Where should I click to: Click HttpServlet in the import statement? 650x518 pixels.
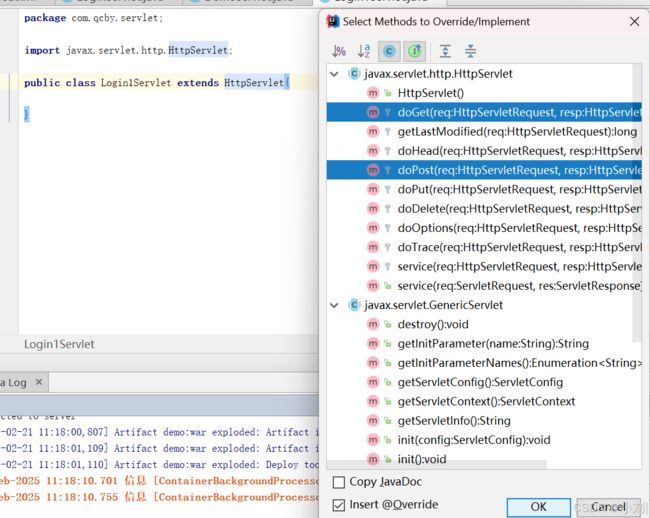[x=198, y=50]
